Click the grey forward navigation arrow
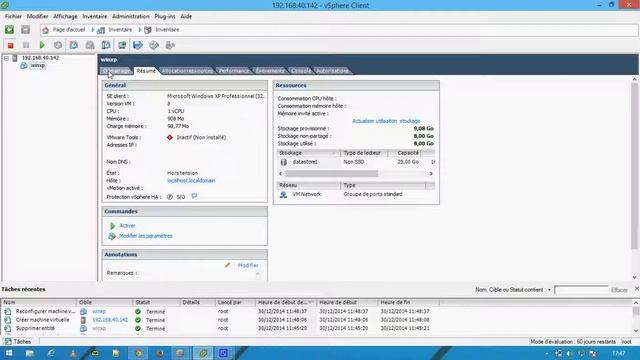Viewport: 640px width, 360px height. click(25, 29)
